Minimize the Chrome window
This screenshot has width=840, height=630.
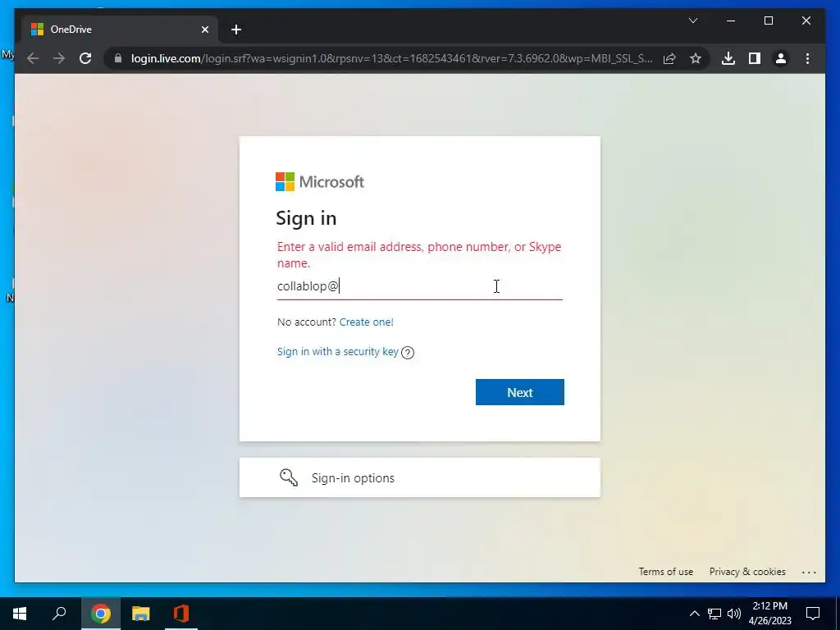point(731,21)
